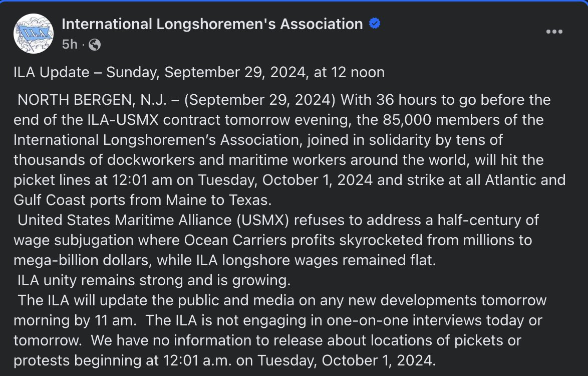Click the ILA Update Sunday headline line

click(x=199, y=72)
